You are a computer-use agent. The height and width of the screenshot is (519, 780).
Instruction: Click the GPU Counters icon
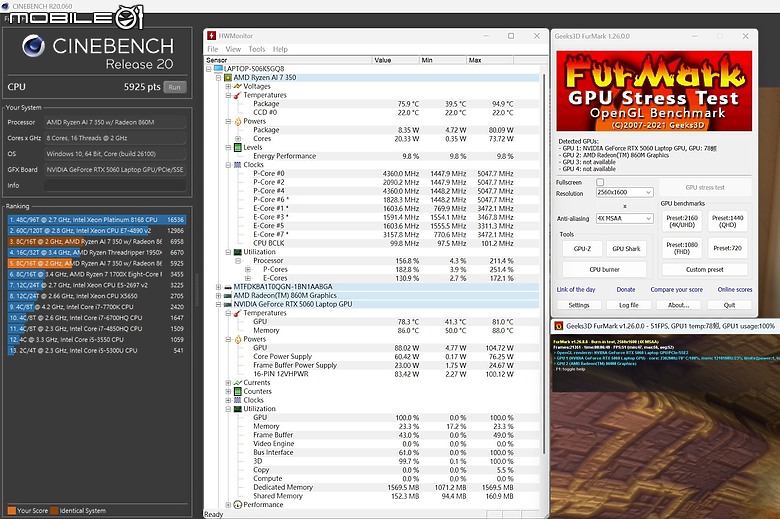(x=238, y=391)
